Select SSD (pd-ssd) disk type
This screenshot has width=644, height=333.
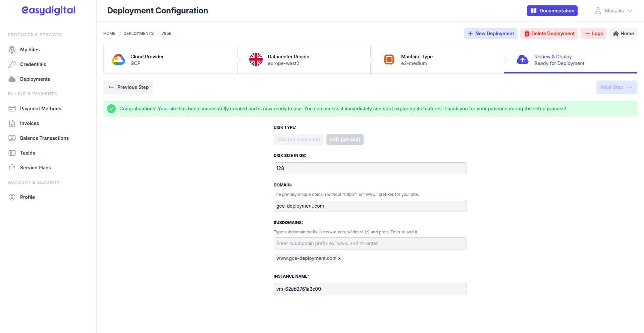[x=345, y=140]
